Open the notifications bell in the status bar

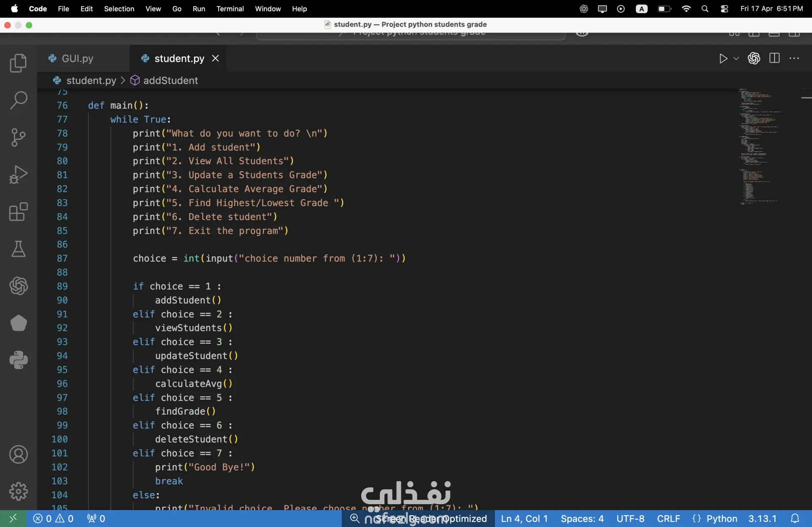click(795, 519)
